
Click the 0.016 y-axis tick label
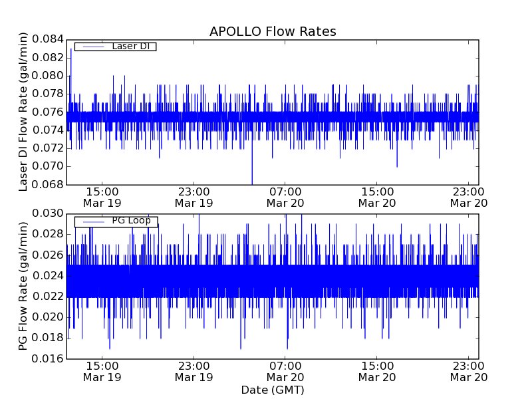click(x=48, y=358)
